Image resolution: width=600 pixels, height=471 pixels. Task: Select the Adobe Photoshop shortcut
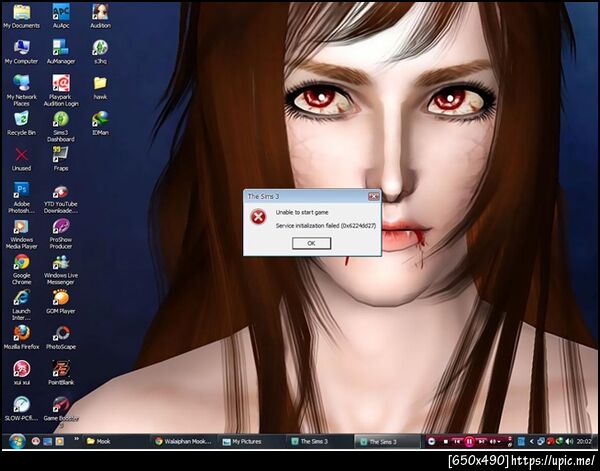tap(21, 198)
